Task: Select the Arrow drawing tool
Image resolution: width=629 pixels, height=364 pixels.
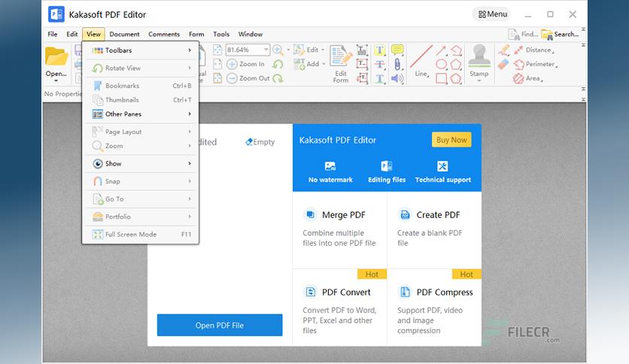Action: point(441,50)
